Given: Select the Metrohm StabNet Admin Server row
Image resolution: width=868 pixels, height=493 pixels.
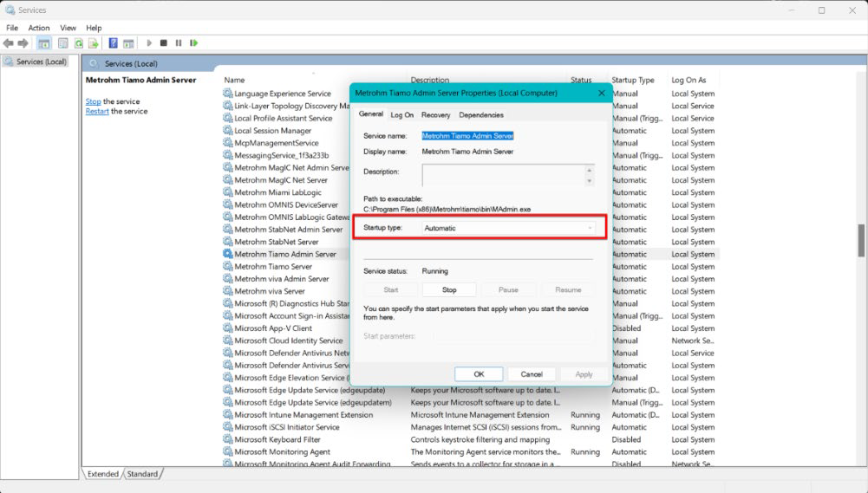Looking at the screenshot, I should [x=288, y=229].
